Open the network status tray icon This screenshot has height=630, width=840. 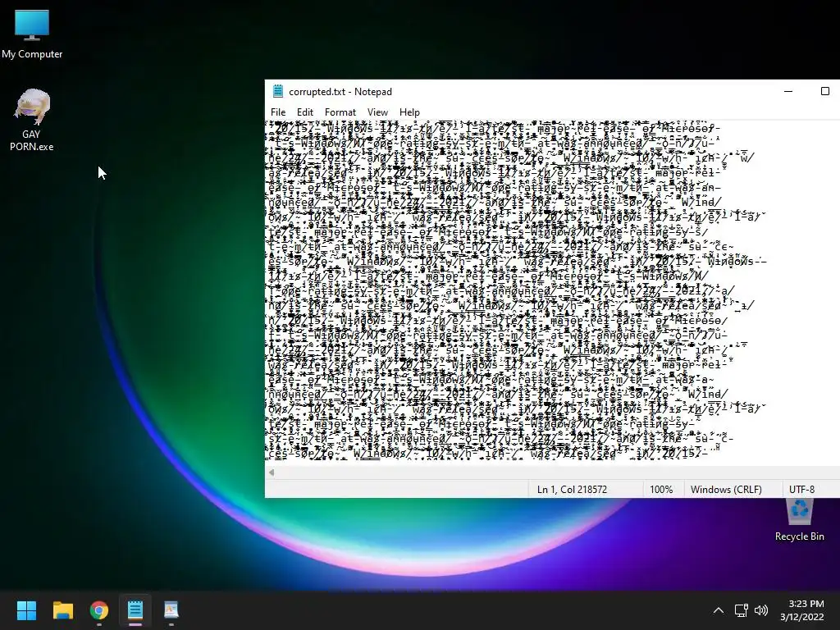[741, 610]
